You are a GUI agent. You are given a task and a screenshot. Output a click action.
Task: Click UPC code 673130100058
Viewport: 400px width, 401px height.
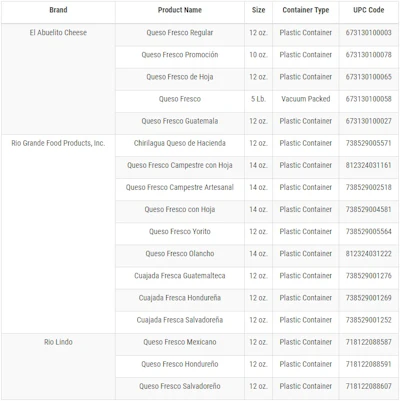point(369,99)
